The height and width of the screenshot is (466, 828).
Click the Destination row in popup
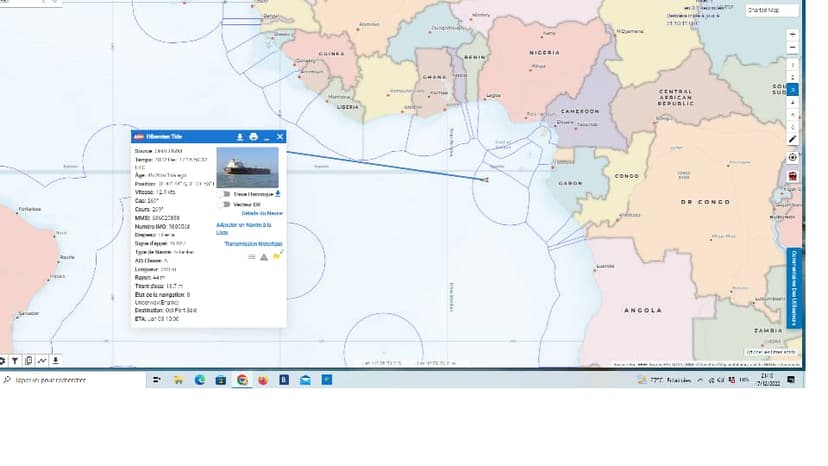[x=166, y=310]
